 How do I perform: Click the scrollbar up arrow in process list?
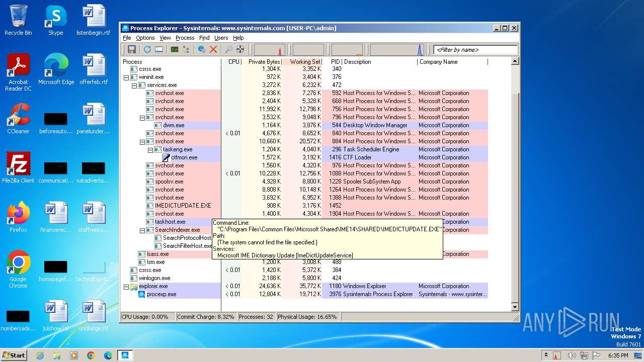[x=515, y=61]
